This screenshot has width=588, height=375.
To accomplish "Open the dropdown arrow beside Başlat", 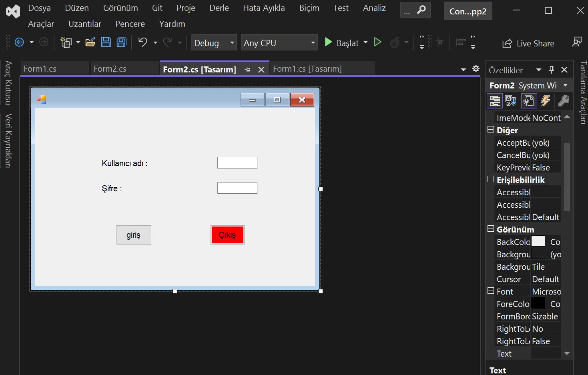I will tap(365, 42).
